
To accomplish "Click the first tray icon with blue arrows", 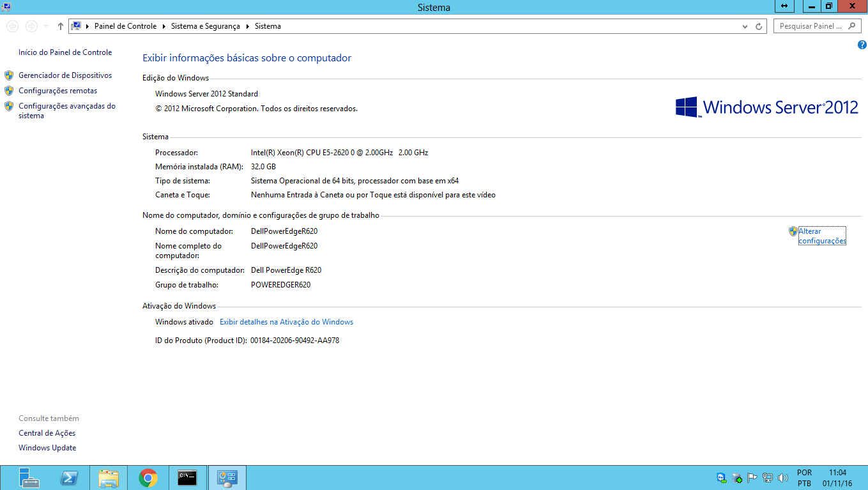I will [722, 477].
